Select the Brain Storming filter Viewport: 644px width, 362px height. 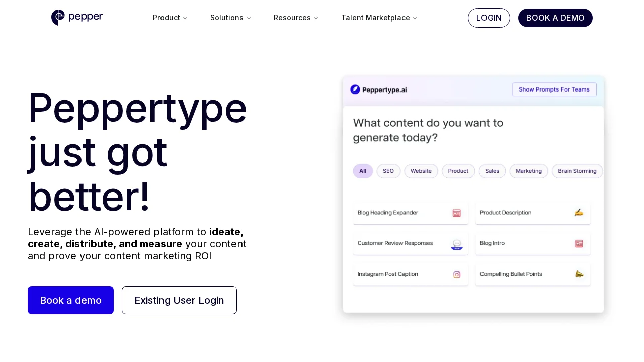tap(577, 171)
